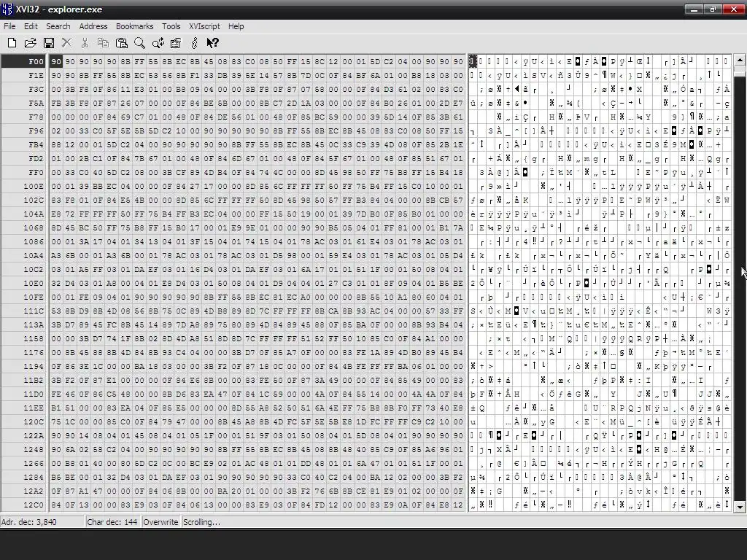
Task: Click the Replace toolbar icon
Action: point(158,43)
